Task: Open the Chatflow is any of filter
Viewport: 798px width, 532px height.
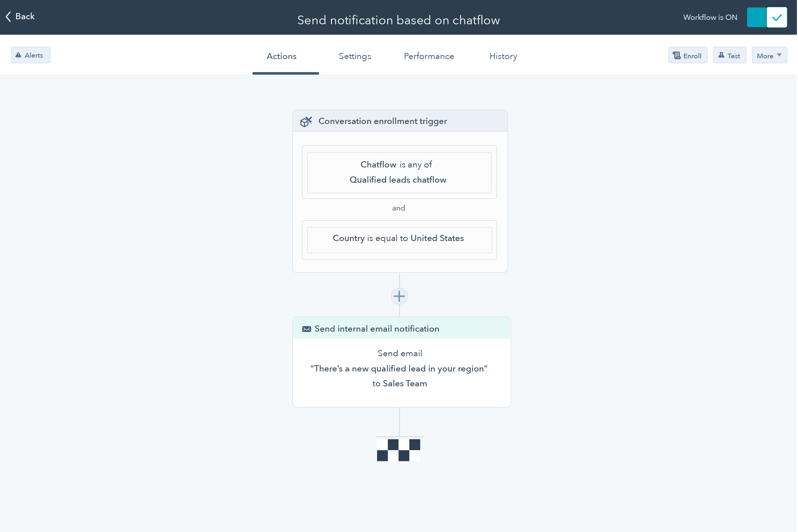Action: coord(399,173)
